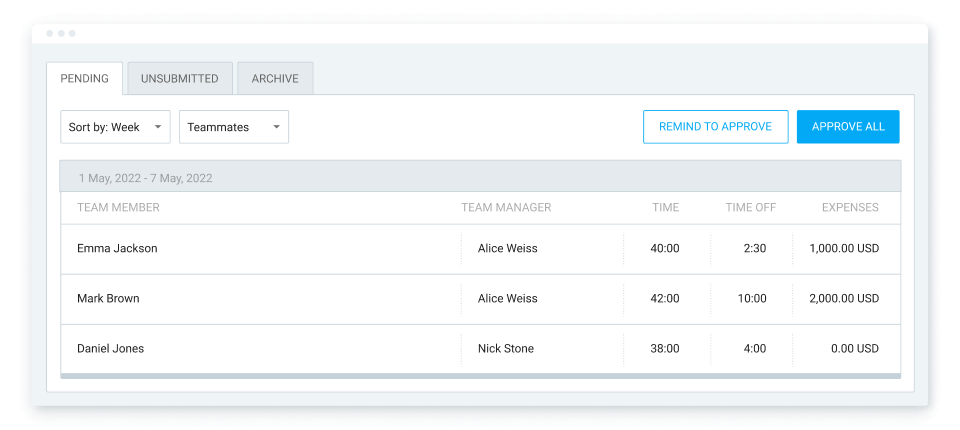Image resolution: width=960 pixels, height=430 pixels.
Task: Click the 1 May – 7 May 2022 week header
Action: [481, 178]
